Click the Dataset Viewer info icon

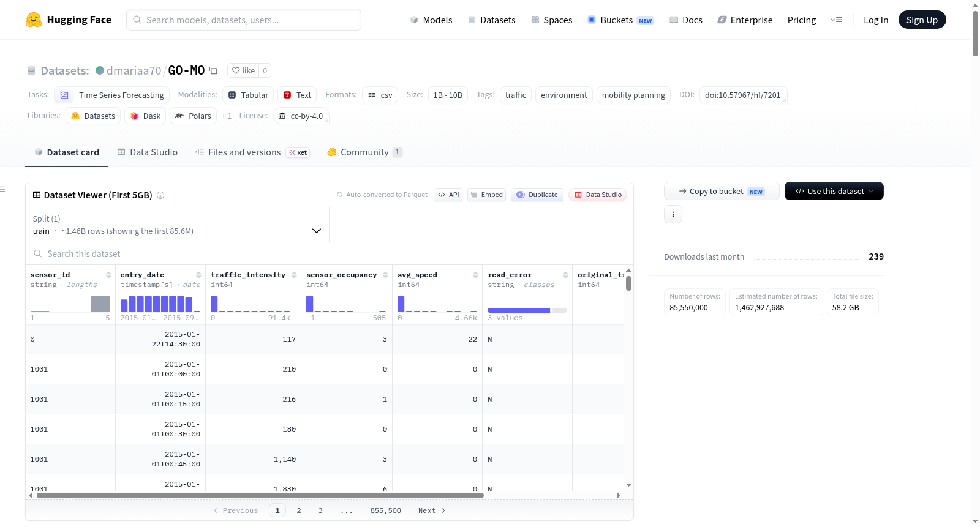tap(160, 195)
